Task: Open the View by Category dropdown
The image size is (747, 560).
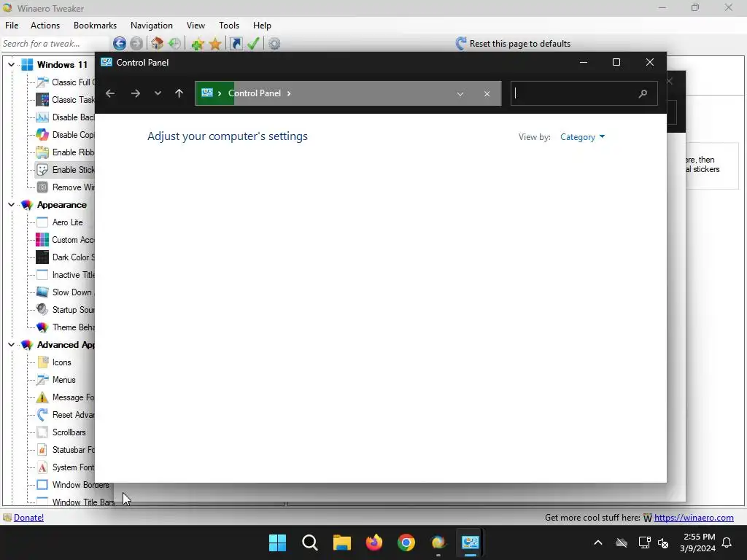Action: coord(583,137)
